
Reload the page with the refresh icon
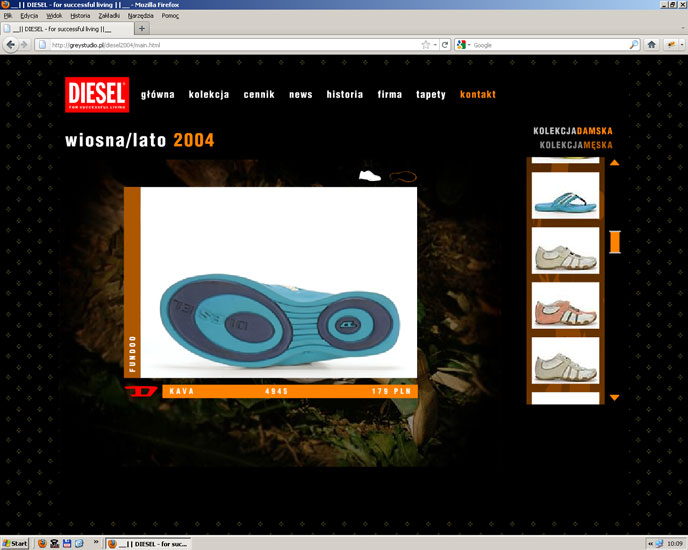444,45
